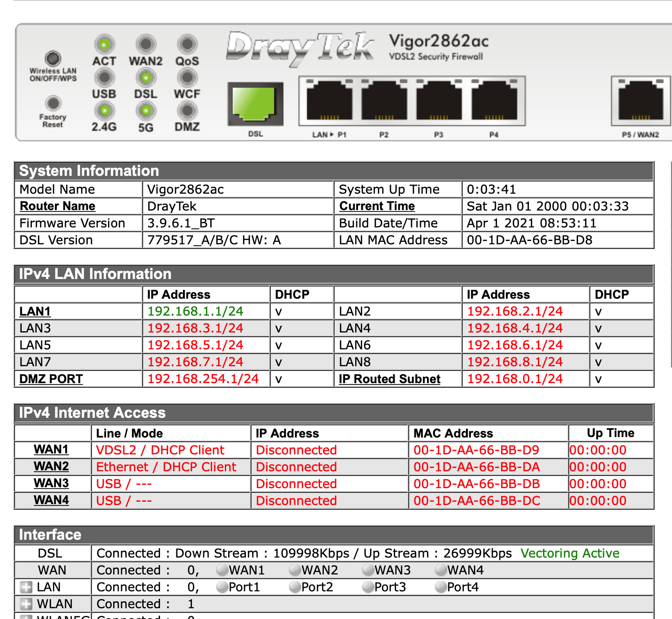Image resolution: width=672 pixels, height=619 pixels.
Task: Click the DrayTek logo
Action: click(x=300, y=48)
